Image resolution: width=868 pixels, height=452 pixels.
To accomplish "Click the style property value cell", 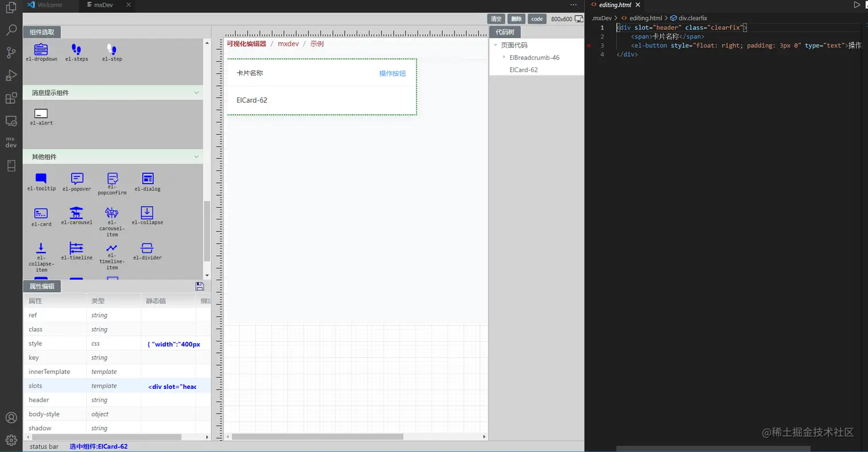I will 168,344.
